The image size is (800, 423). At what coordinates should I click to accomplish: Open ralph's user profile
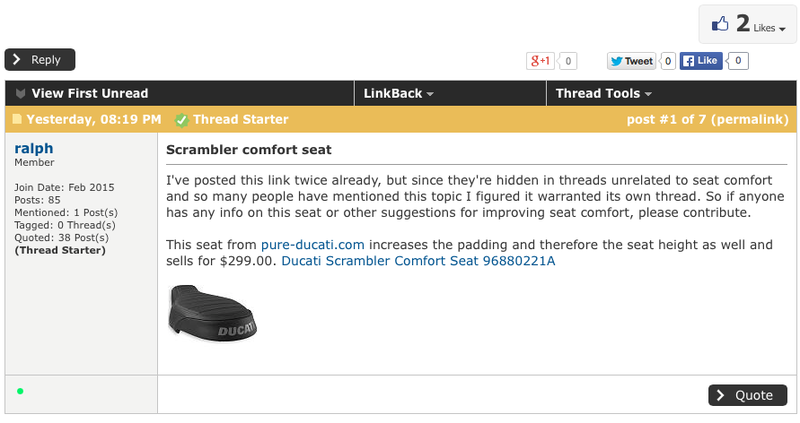click(x=34, y=148)
